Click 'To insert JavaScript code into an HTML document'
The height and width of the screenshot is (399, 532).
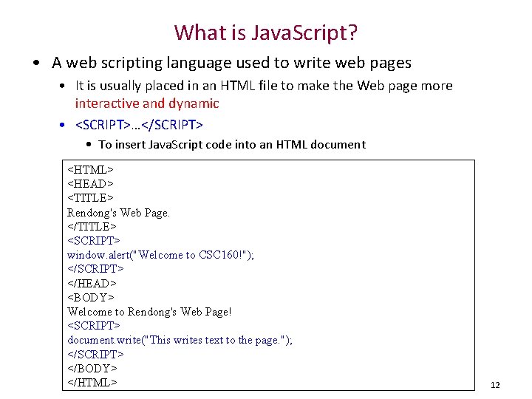tap(232, 145)
